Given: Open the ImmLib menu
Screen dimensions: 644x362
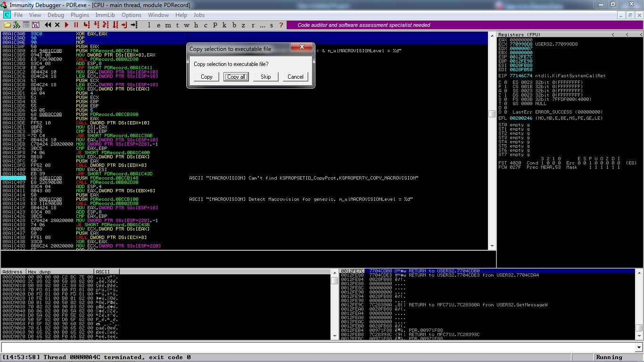Looking at the screenshot, I should click(105, 15).
